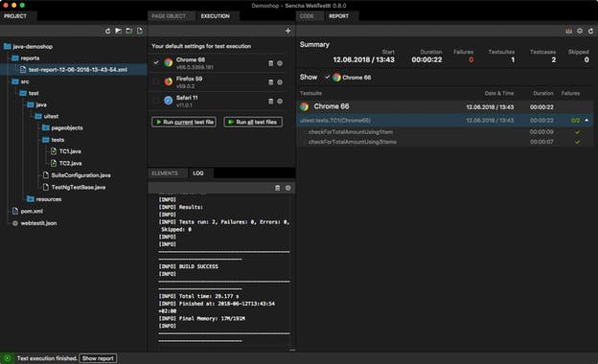The image size is (598, 364).
Task: Click the Safari logo in Safari 11 row
Action: coord(169,101)
